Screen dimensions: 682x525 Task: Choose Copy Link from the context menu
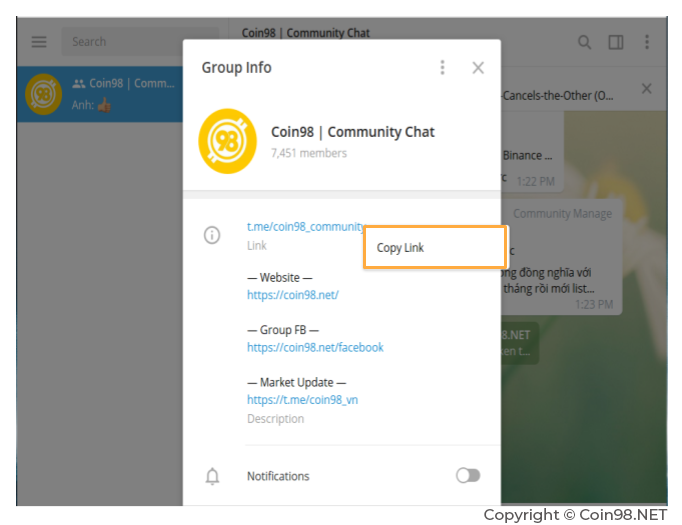435,247
